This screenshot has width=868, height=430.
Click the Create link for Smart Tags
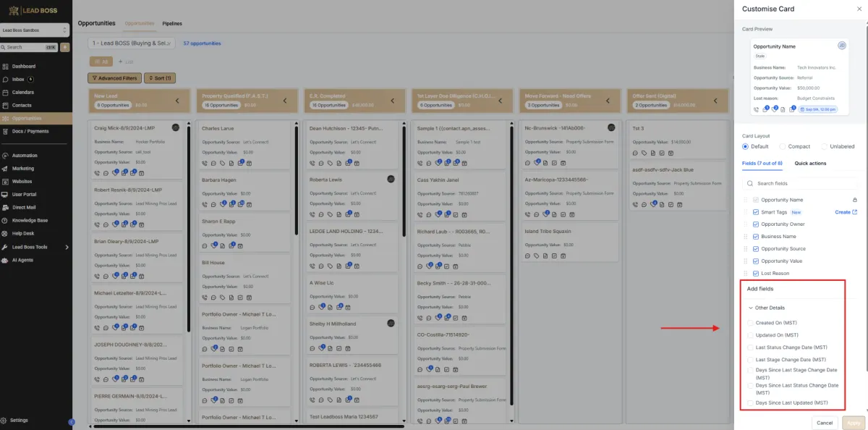[846, 212]
